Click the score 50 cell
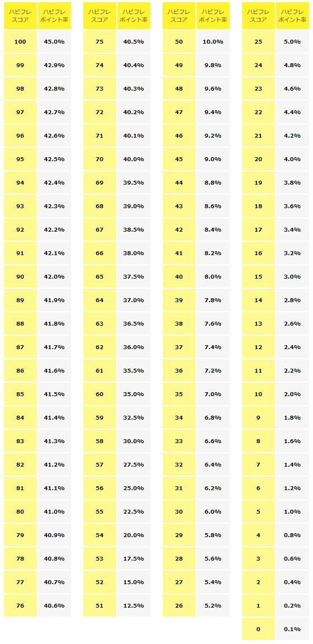This screenshot has height=644, width=313. coord(179,41)
